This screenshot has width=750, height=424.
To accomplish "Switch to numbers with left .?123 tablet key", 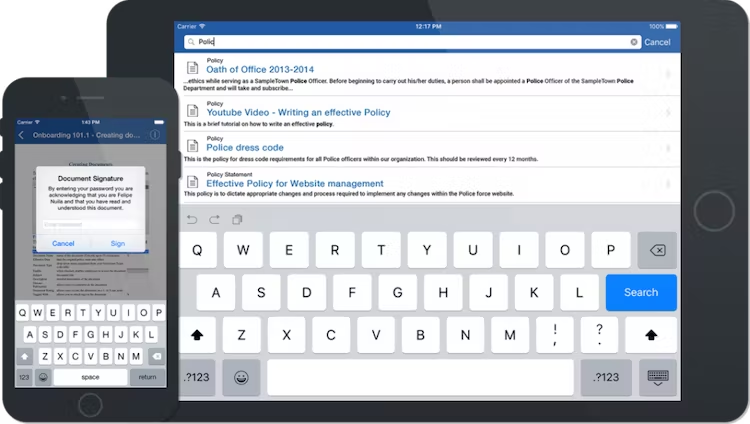I will (197, 378).
